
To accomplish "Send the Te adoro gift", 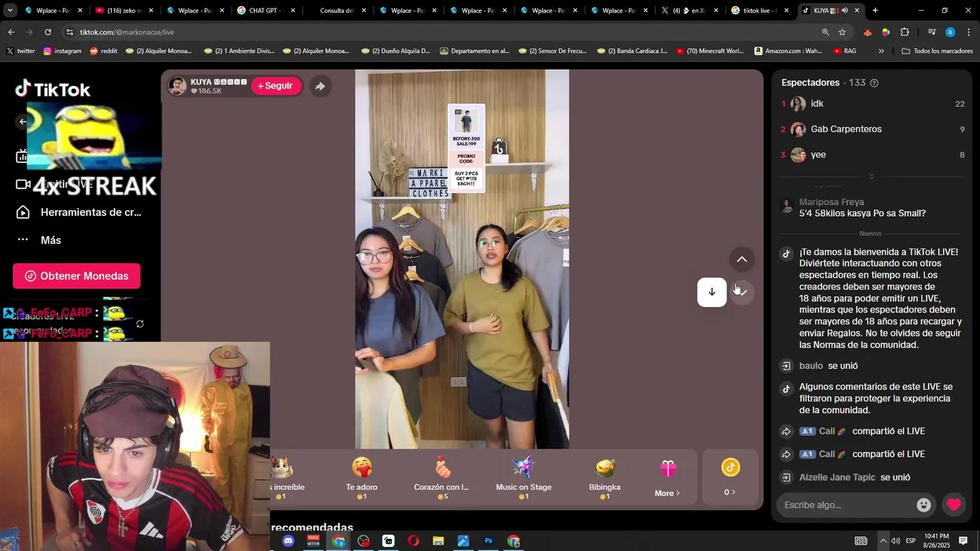I will [x=361, y=478].
